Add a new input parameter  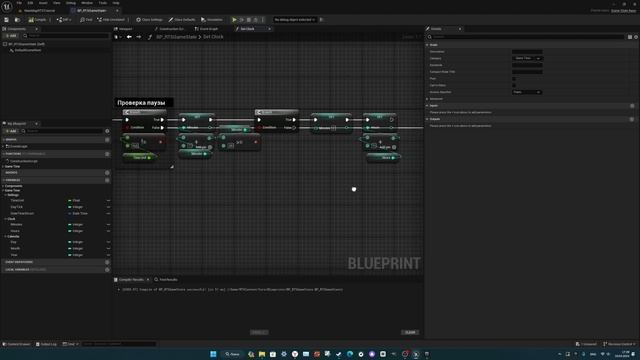tap(632, 106)
